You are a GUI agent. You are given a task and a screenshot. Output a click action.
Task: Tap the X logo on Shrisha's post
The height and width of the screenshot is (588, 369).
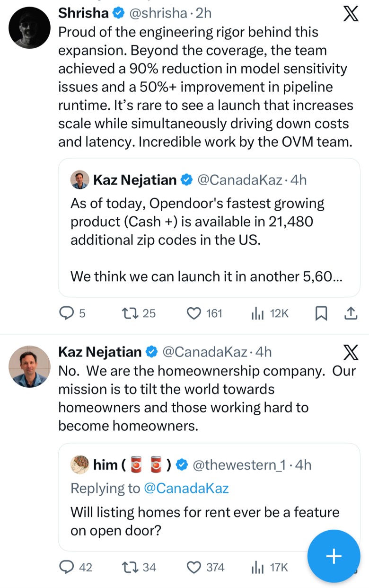(350, 14)
